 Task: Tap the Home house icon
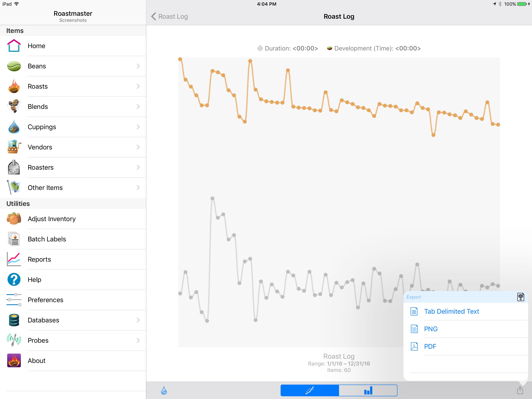pos(14,46)
